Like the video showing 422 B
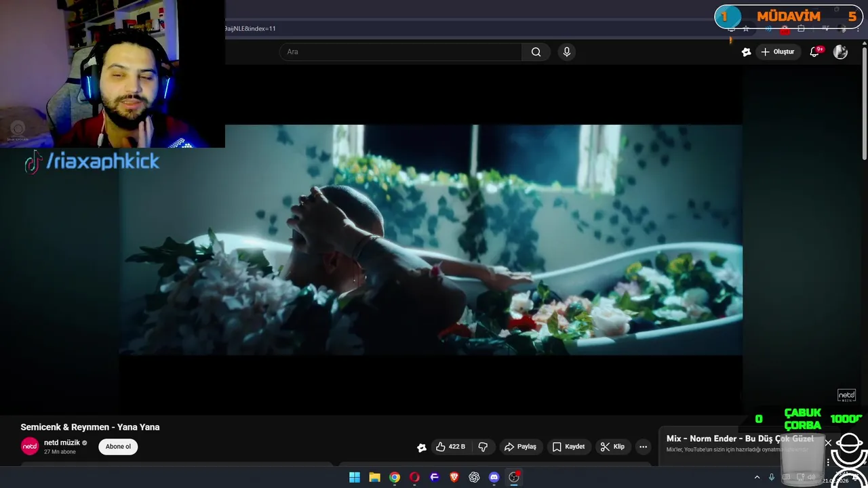The image size is (868, 488). click(450, 447)
